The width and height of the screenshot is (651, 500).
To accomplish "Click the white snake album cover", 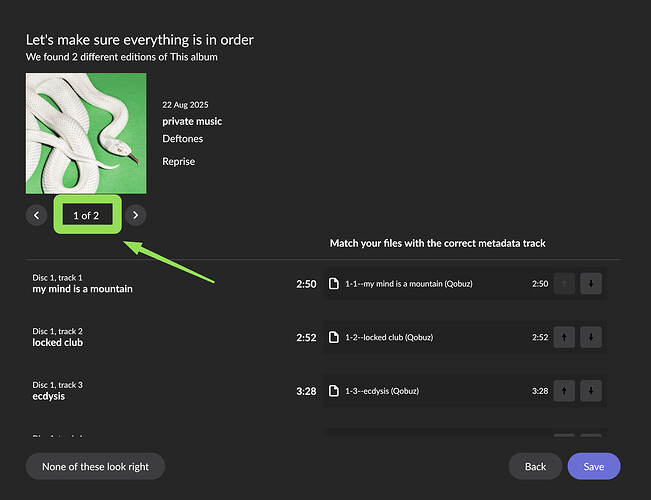I will click(86, 133).
